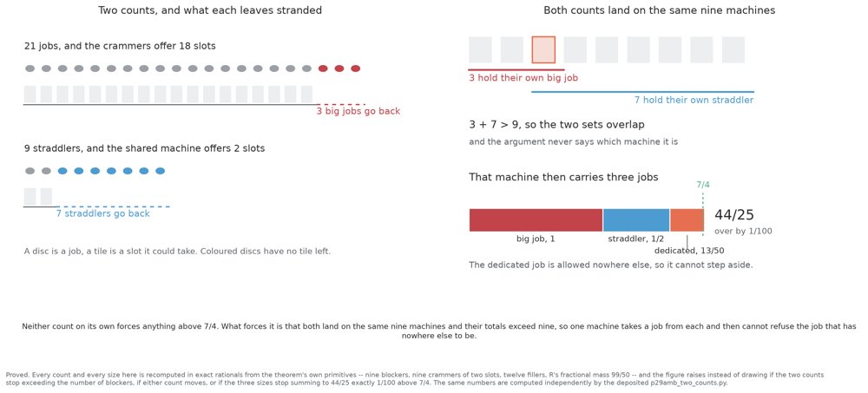
Task: Click the highlighted orange machine tile
Action: tap(543, 49)
